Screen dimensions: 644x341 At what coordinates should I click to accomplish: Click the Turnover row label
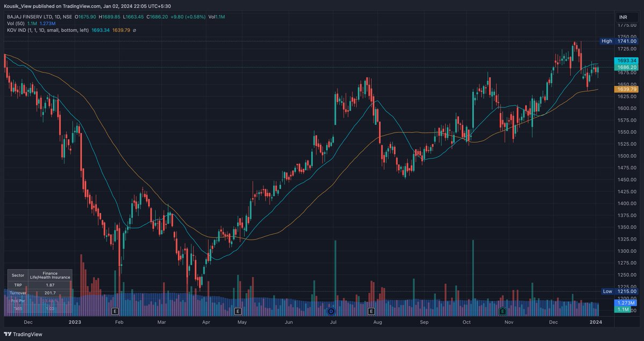tap(18, 293)
